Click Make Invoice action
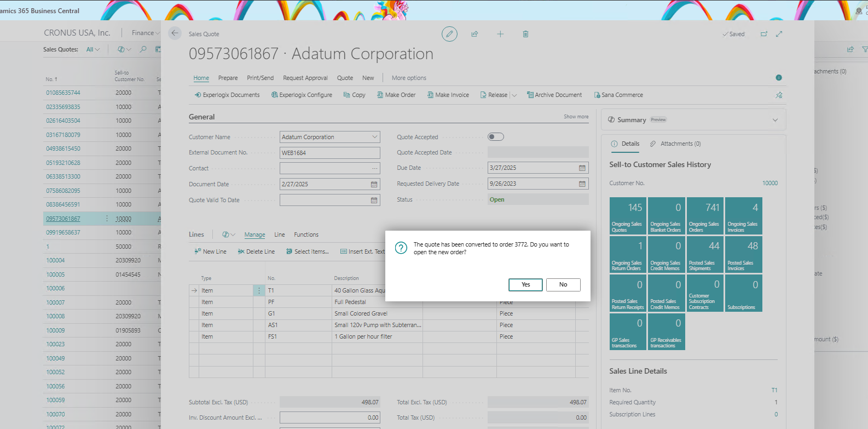Viewport: 868px width, 429px height. [448, 95]
